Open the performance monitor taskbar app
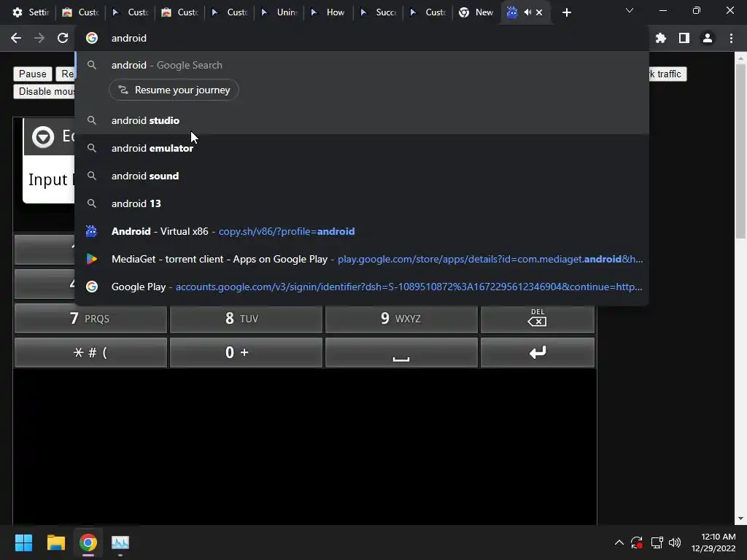Viewport: 747px width, 560px height. click(120, 542)
